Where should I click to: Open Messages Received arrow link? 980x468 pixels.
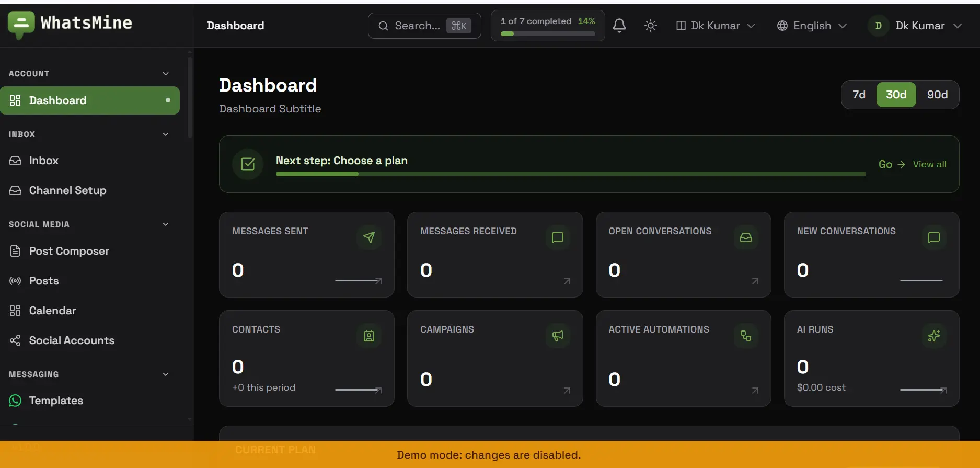567,281
